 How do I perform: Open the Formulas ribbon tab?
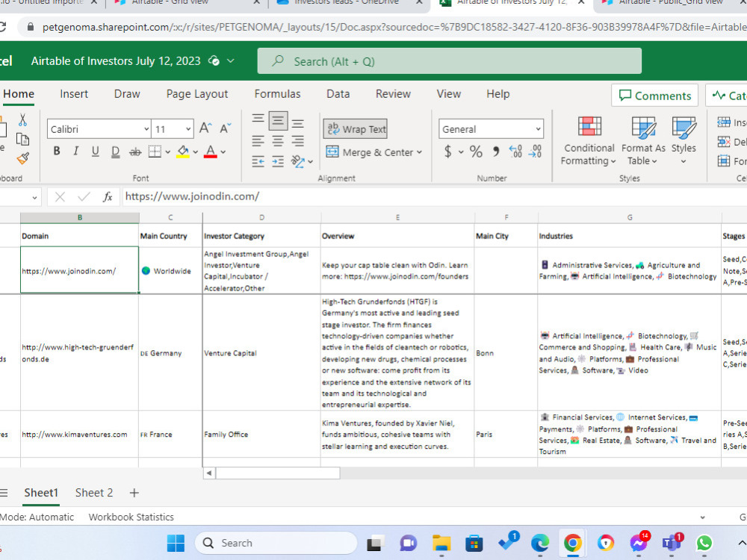[277, 94]
